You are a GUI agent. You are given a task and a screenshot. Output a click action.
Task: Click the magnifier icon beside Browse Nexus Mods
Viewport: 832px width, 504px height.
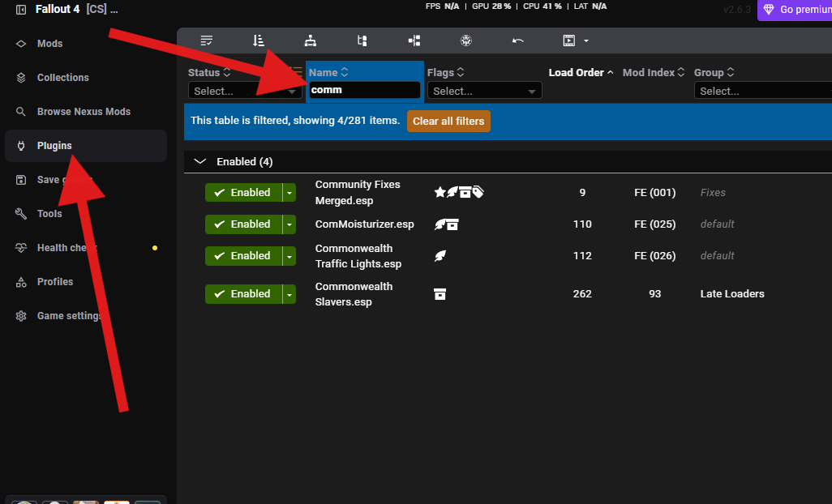[21, 111]
